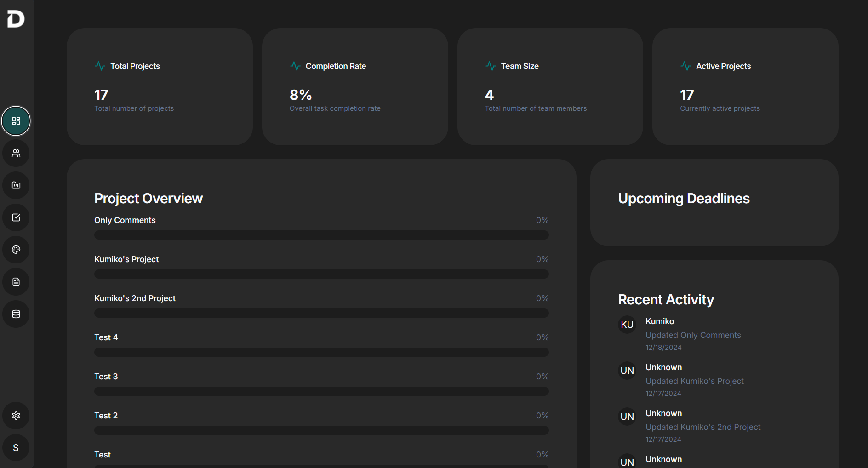This screenshot has height=468, width=868.
Task: Open the projects folder icon in sidebar
Action: click(16, 185)
